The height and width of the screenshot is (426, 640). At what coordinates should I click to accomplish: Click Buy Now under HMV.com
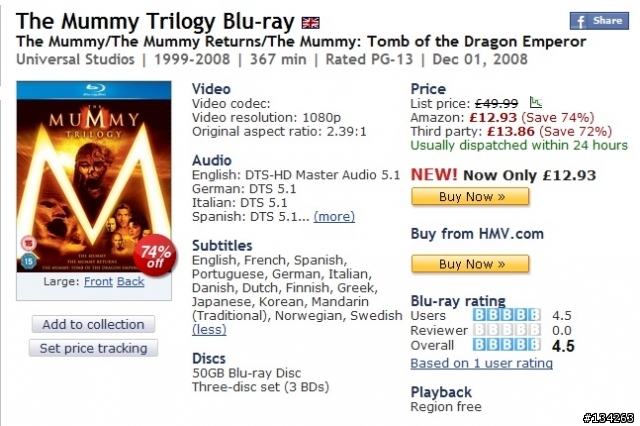[x=470, y=264]
